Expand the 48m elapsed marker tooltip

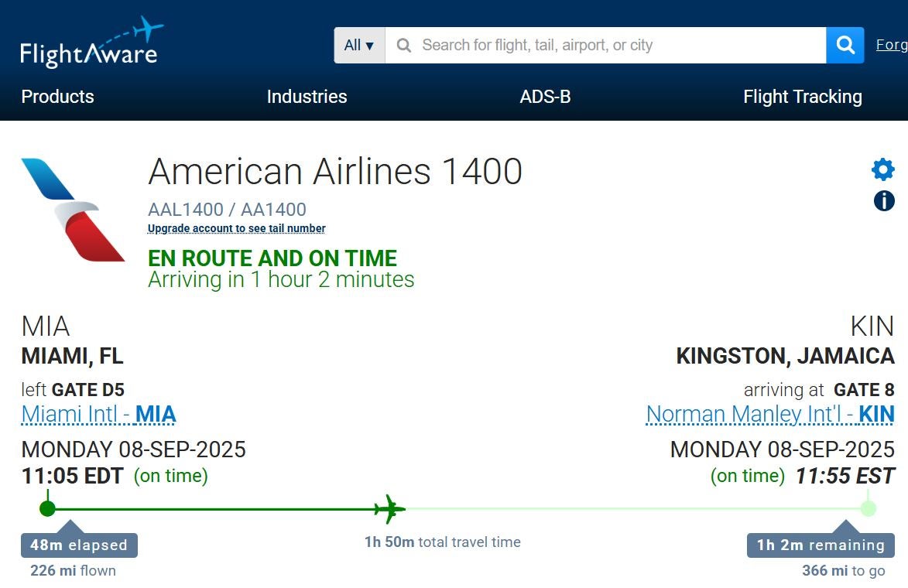click(x=77, y=545)
